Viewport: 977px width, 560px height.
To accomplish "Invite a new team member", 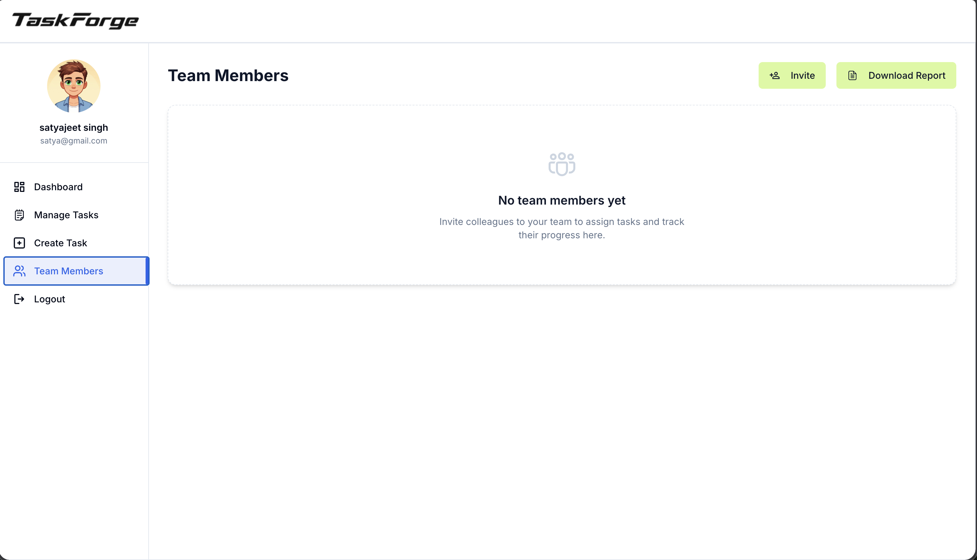I will coord(792,75).
